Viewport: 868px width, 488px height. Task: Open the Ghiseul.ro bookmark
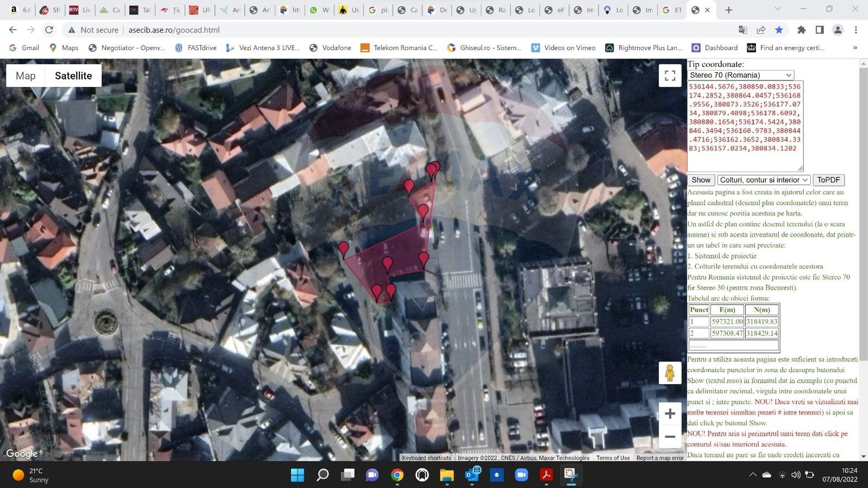click(484, 48)
